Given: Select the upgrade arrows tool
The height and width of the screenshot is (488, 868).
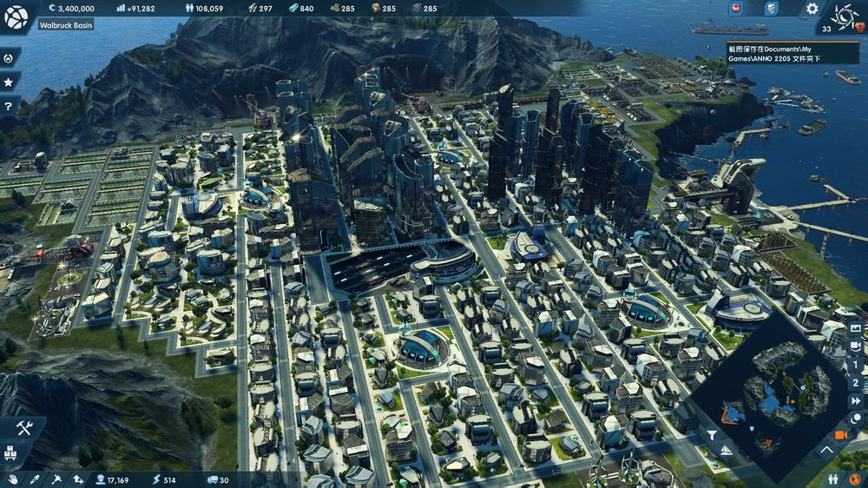Looking at the screenshot, I should [x=78, y=479].
